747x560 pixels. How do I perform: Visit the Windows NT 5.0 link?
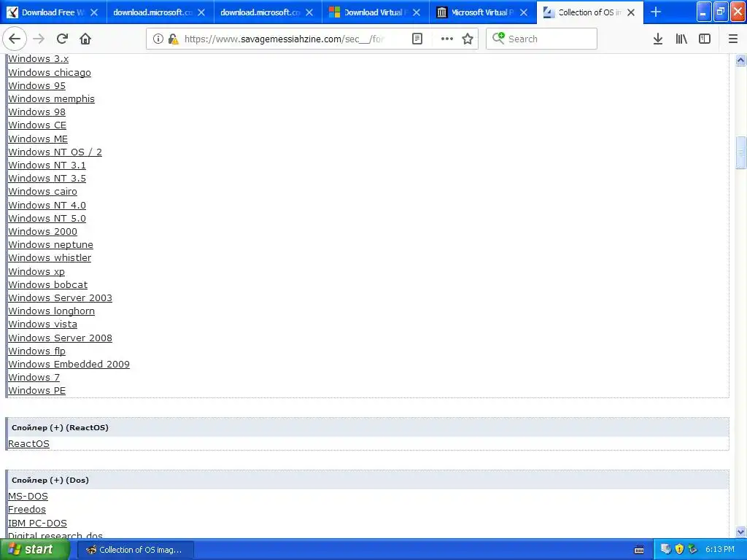pos(47,218)
